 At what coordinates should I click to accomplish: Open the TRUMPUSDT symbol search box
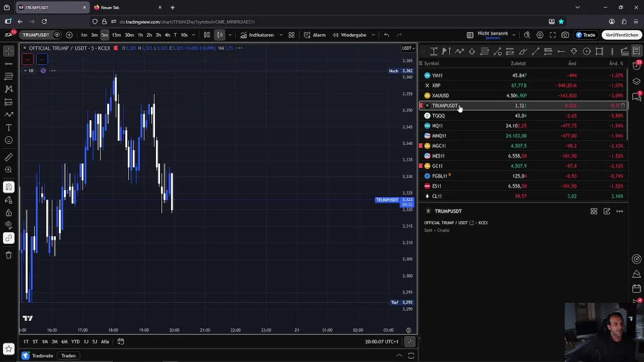coord(36,35)
